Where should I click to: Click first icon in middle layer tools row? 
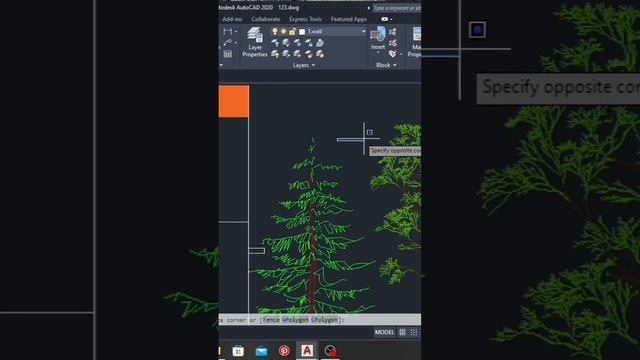tap(275, 43)
